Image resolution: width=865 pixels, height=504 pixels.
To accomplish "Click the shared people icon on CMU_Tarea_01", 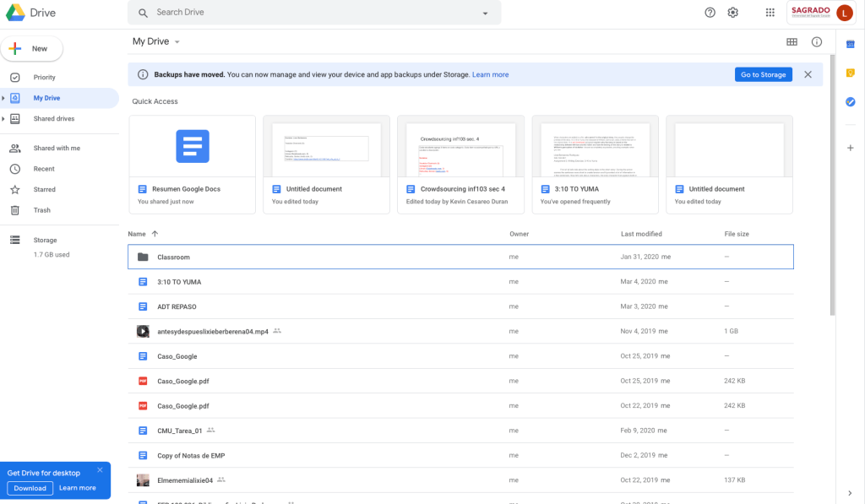I will [x=210, y=430].
